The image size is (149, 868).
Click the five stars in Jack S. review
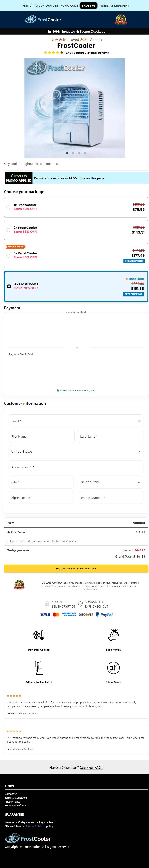point(14,731)
